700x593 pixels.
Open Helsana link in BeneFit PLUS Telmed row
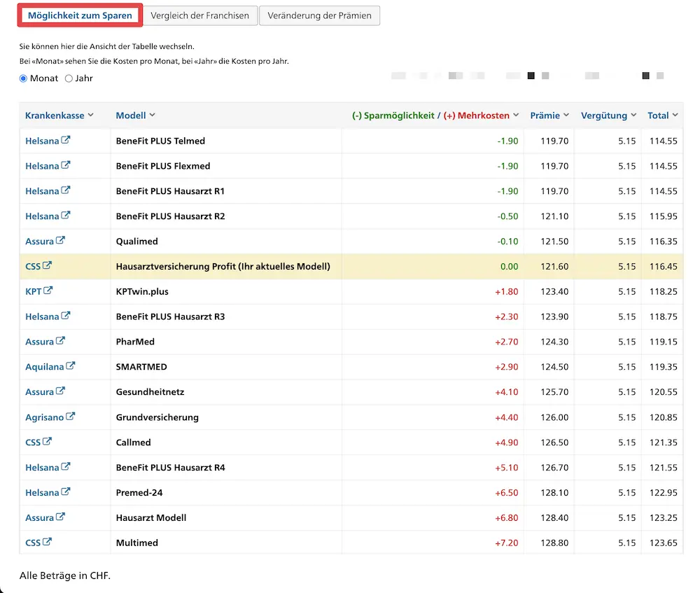pyautogui.click(x=42, y=141)
